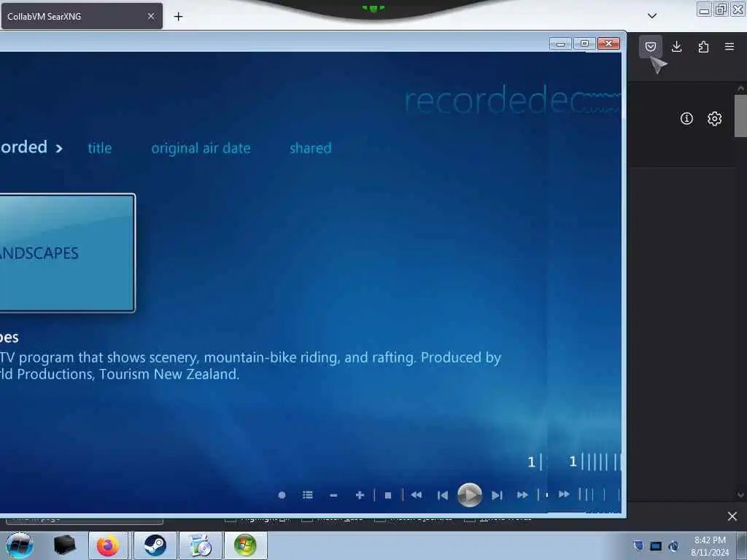
Task: Open Firefox hamburger application menu
Action: tap(729, 47)
